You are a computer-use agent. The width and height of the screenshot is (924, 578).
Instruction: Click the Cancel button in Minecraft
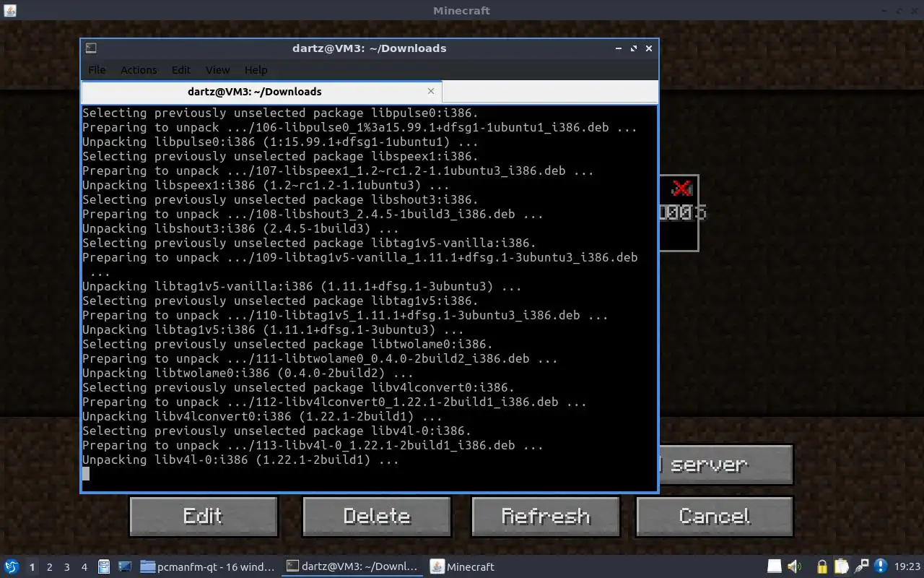click(x=715, y=516)
